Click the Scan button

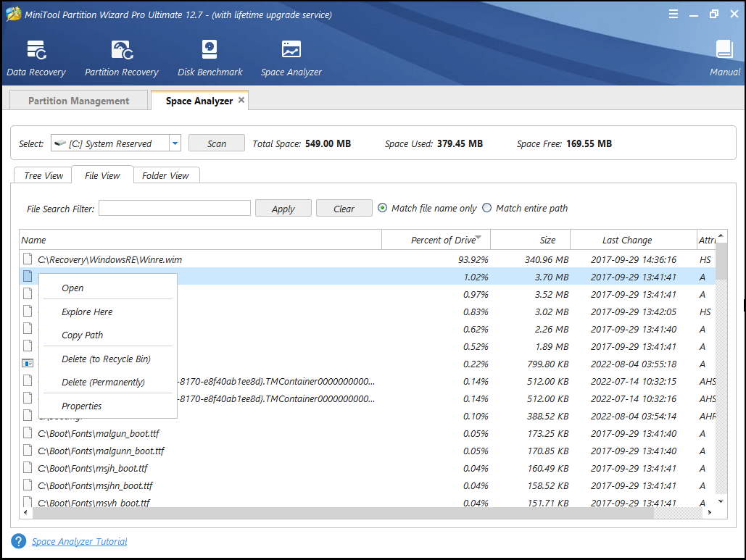(216, 143)
